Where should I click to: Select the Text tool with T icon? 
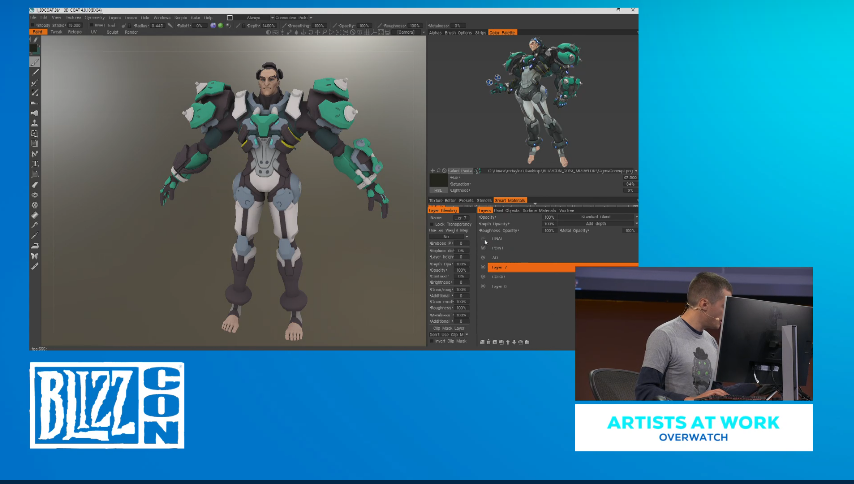click(35, 164)
